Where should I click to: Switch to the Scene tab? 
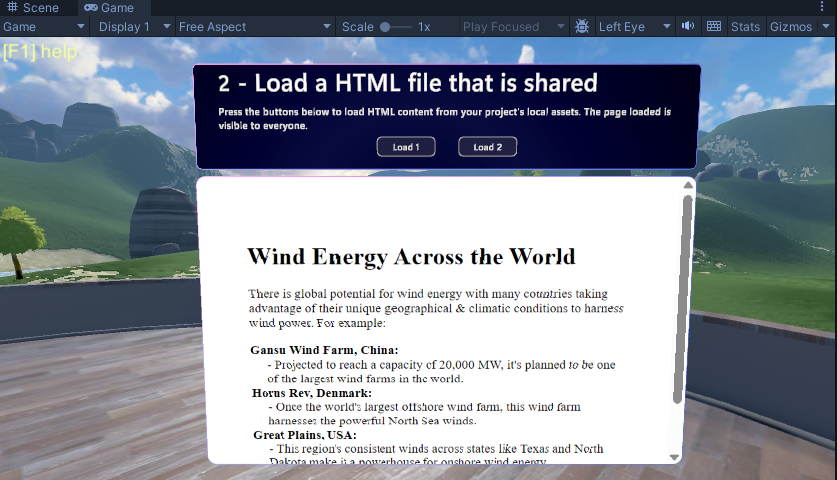tap(33, 7)
